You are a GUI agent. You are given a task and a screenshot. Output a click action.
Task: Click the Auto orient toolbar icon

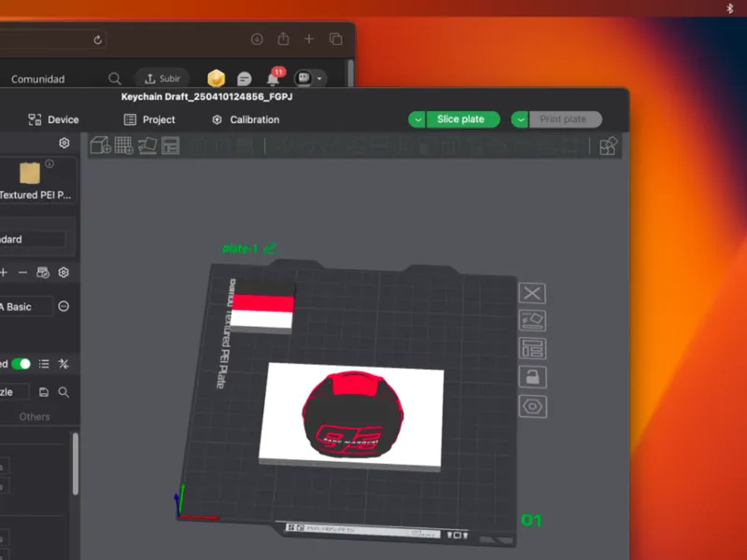(x=148, y=146)
